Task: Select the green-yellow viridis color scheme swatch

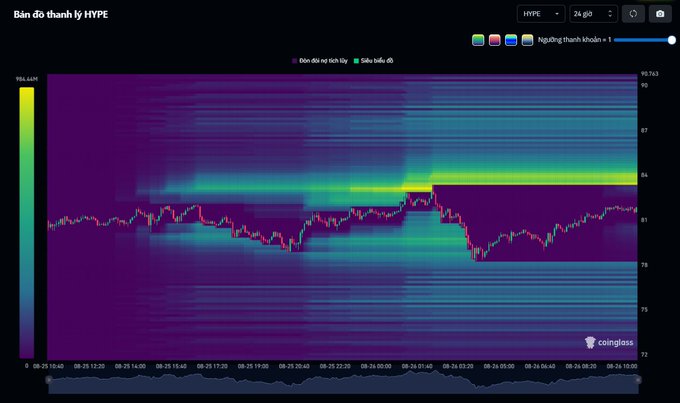Action: 478,40
